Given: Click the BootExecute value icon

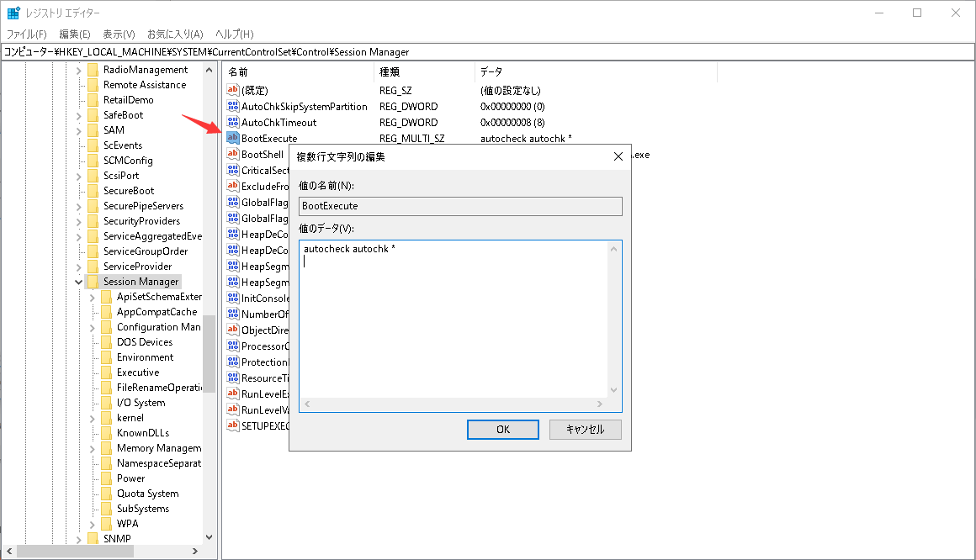Looking at the screenshot, I should (x=233, y=139).
